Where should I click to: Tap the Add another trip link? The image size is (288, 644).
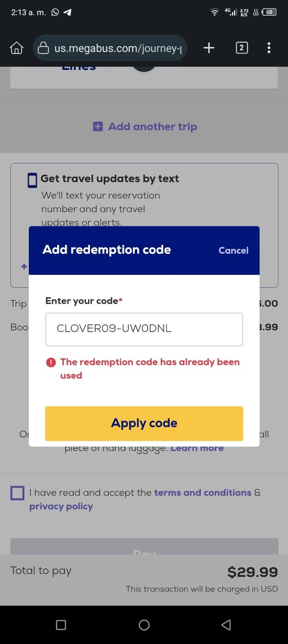[153, 127]
